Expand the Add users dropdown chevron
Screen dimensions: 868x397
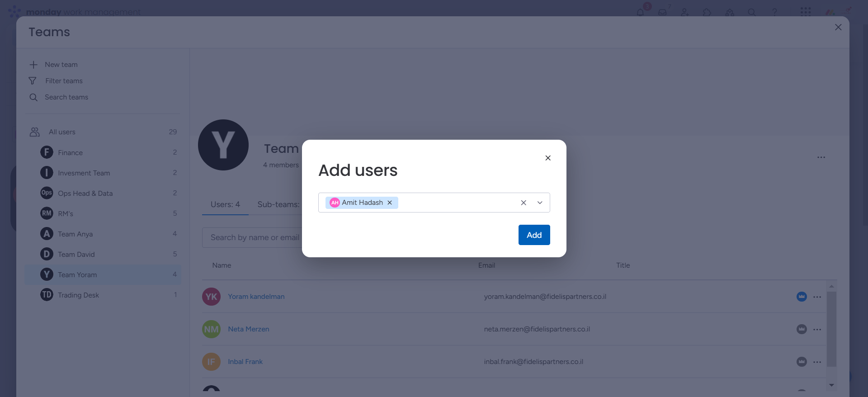point(540,203)
